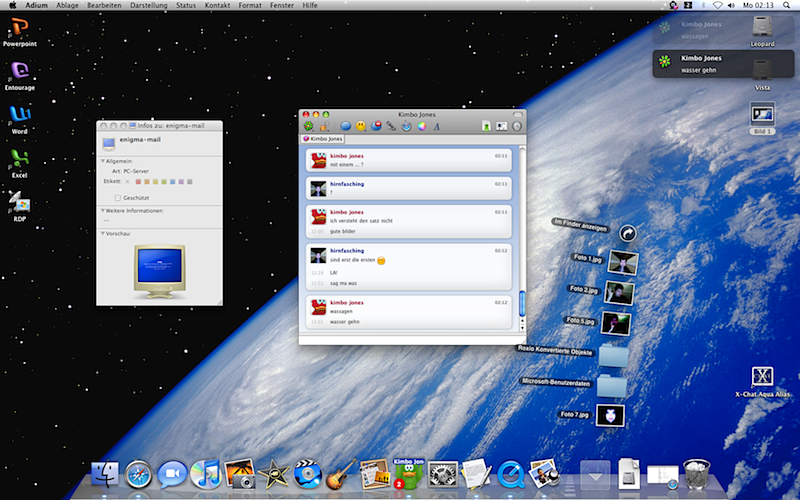The width and height of the screenshot is (800, 500).
Task: Click Im Finder anzeigen stack arrow
Action: click(628, 234)
